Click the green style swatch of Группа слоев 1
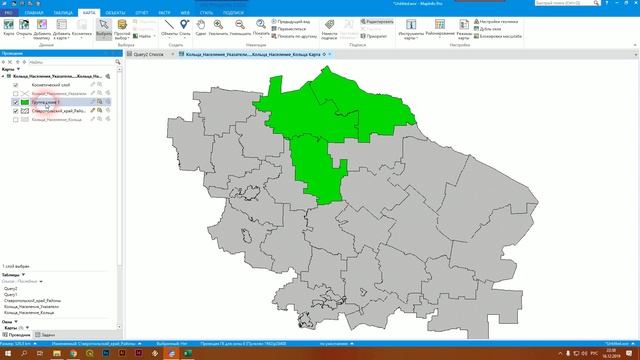This screenshot has height=360, width=640. click(25, 102)
